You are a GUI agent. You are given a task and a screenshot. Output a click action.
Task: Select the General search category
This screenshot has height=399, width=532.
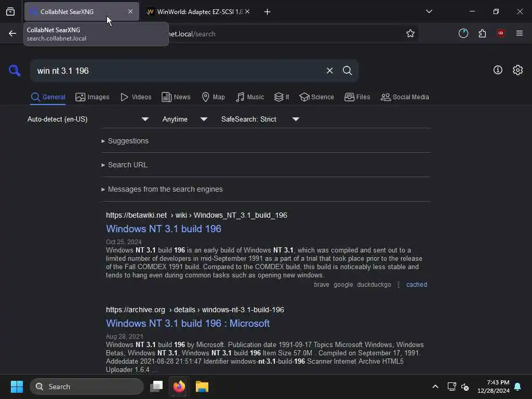click(48, 97)
